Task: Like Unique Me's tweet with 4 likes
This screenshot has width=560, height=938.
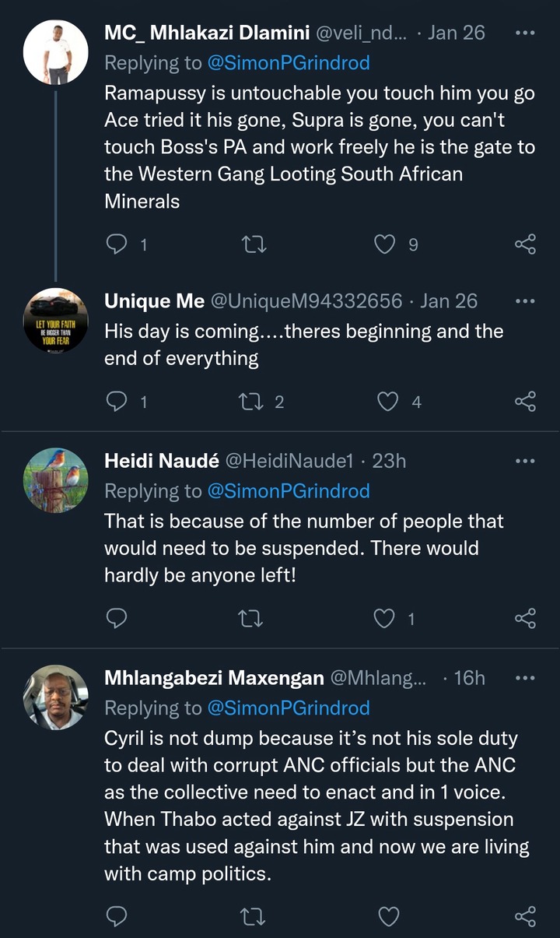Action: click(x=387, y=401)
